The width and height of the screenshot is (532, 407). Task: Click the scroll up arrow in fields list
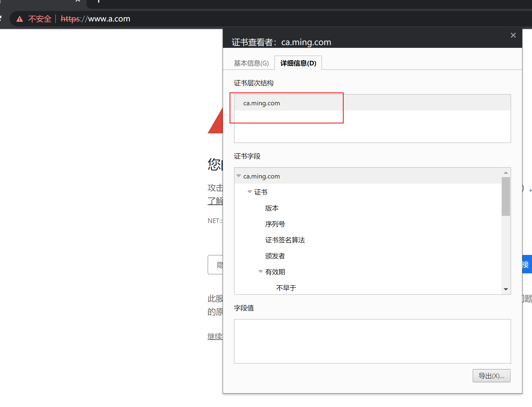[x=506, y=173]
